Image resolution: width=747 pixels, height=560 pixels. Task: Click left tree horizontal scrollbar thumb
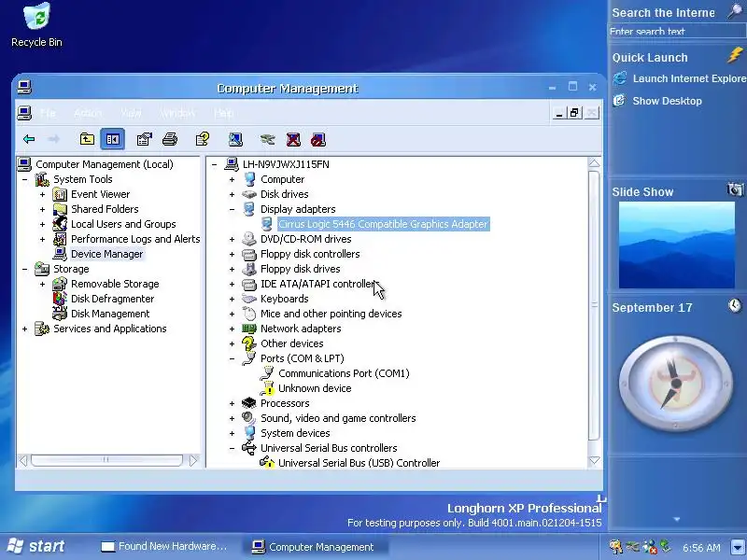click(106, 460)
